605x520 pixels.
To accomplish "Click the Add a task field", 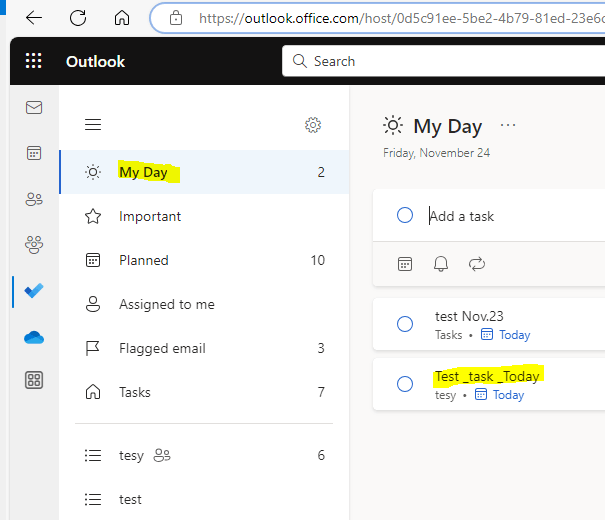I will pos(500,216).
